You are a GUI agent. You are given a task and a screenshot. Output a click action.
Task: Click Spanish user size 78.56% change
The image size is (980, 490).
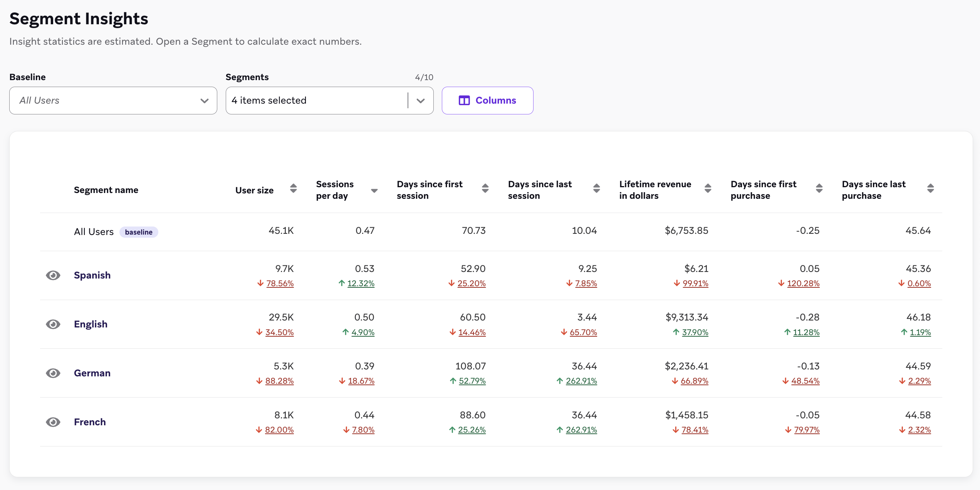280,284
